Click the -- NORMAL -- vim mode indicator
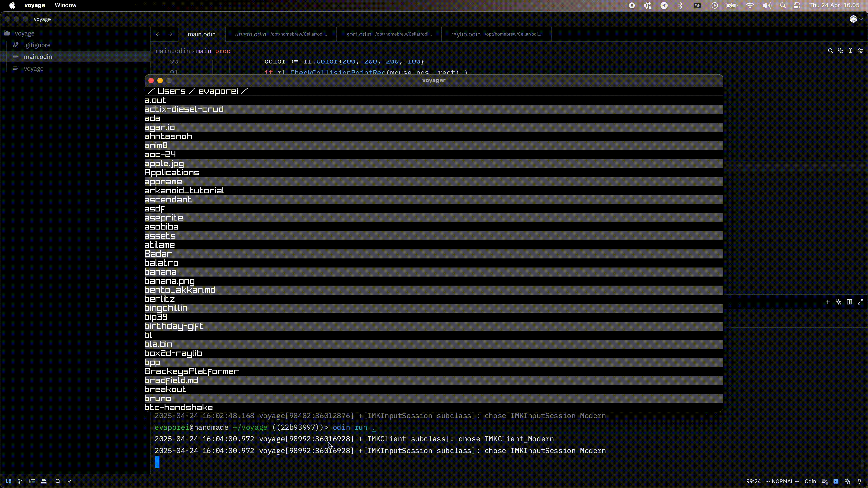Image resolution: width=868 pixels, height=488 pixels. pyautogui.click(x=782, y=481)
